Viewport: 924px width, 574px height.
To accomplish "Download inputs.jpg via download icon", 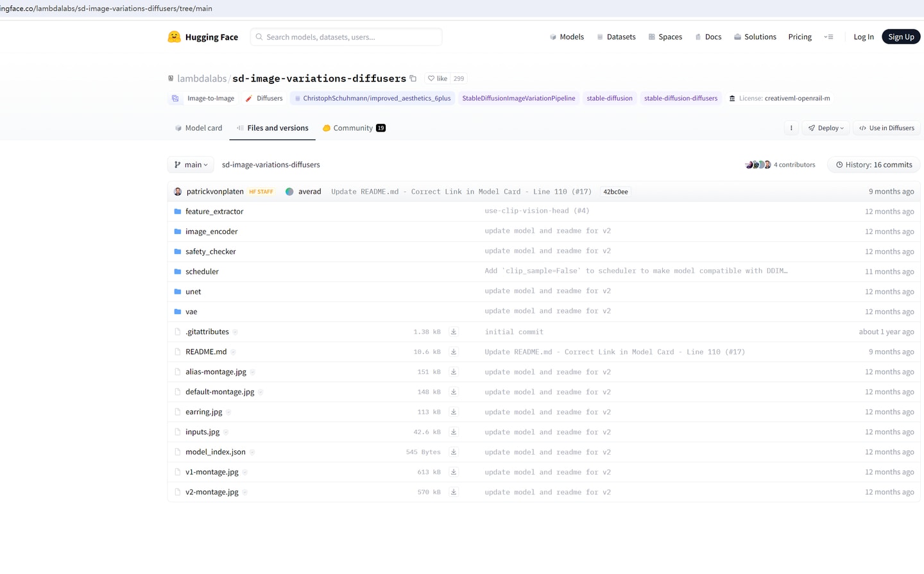I will tap(454, 432).
